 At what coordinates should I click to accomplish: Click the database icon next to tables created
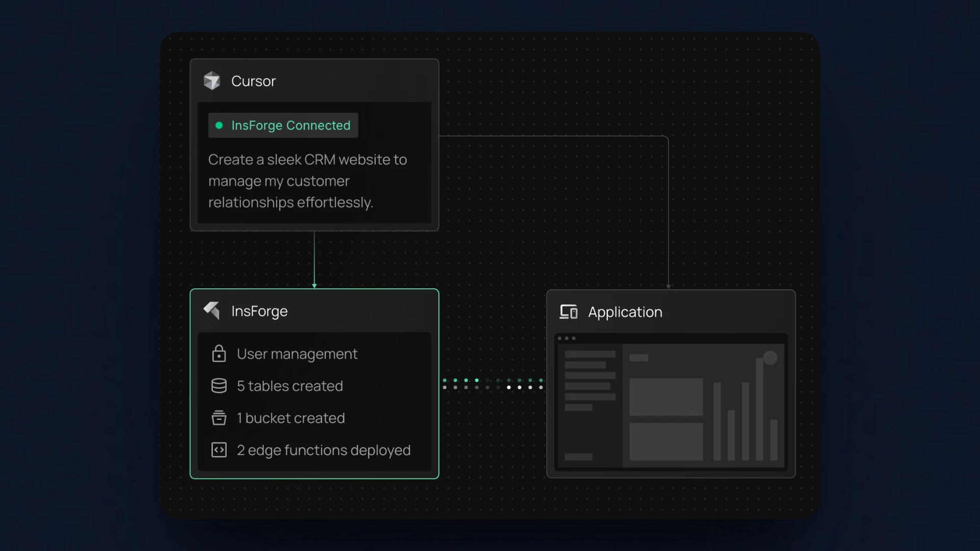coord(219,386)
